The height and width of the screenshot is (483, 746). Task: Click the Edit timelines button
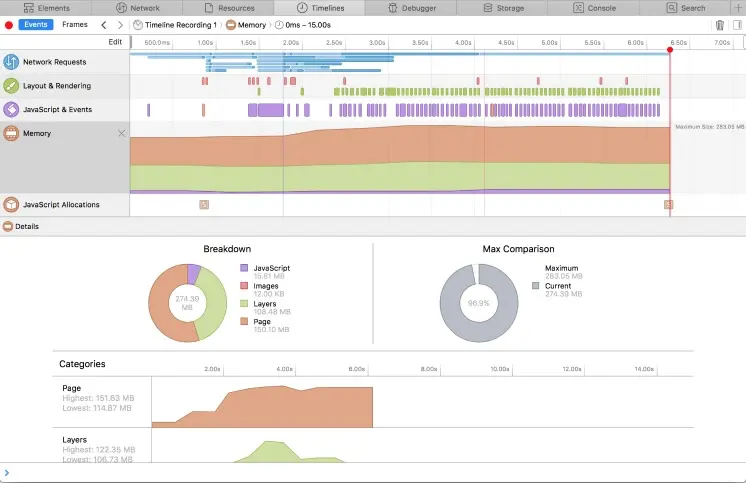click(115, 42)
